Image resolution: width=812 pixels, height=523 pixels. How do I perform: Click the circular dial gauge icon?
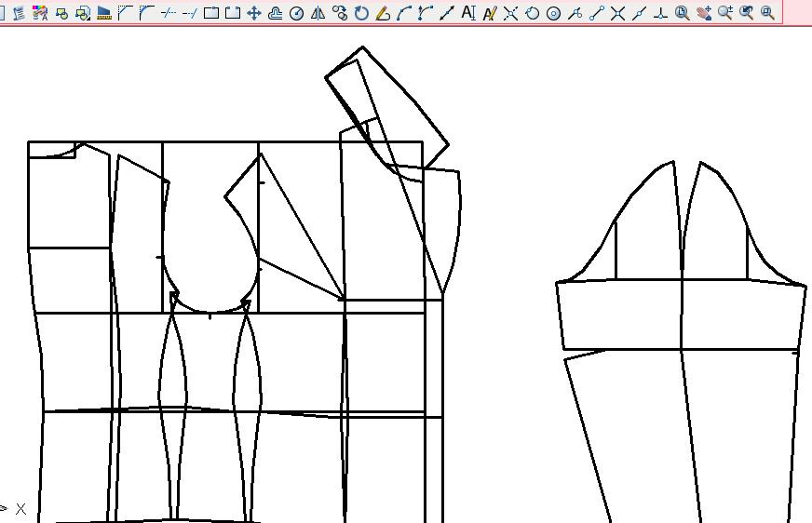click(x=296, y=13)
